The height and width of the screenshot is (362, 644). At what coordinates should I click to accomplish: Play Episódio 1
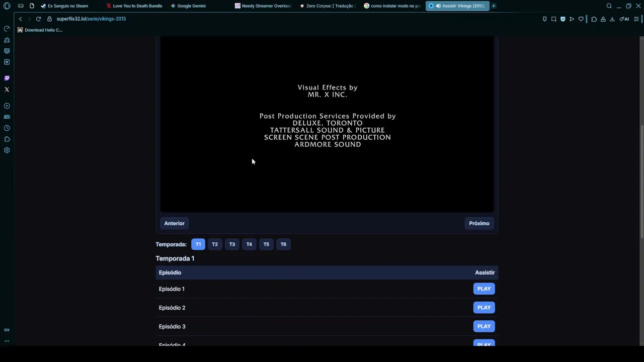click(484, 289)
